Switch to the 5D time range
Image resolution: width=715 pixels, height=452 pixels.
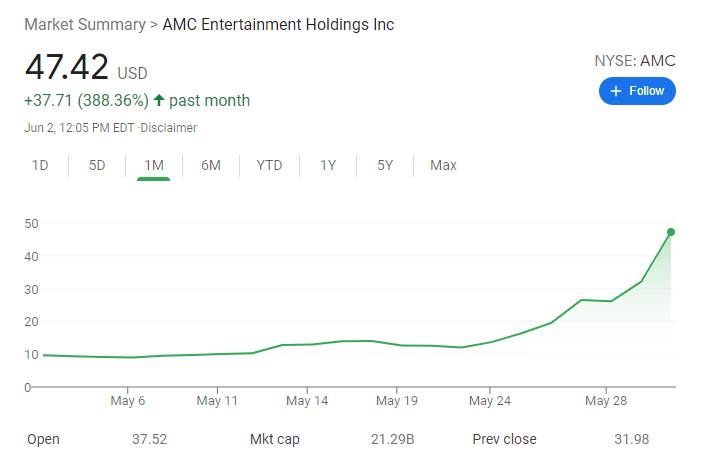pyautogui.click(x=97, y=165)
